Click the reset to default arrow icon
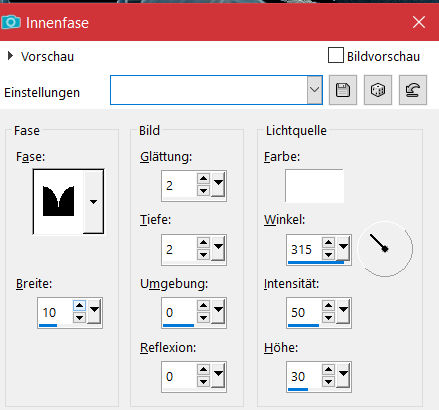Viewport: 439px width, 410px height. (x=413, y=90)
